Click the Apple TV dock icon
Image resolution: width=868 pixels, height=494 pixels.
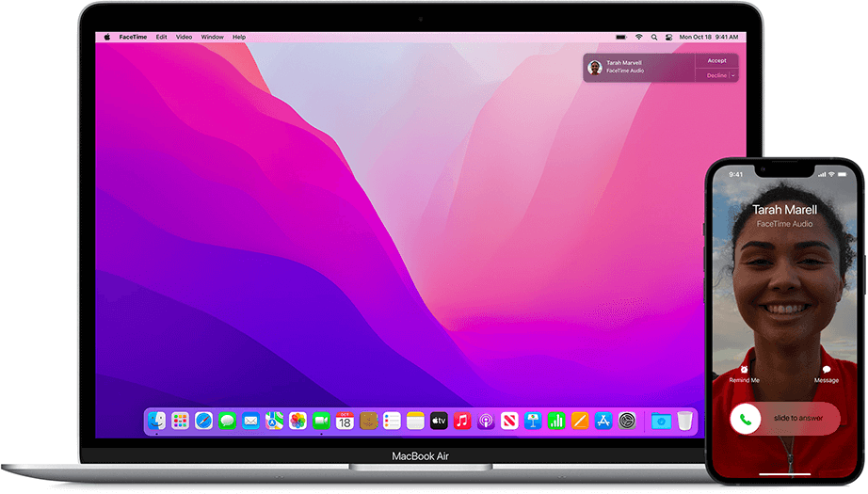click(439, 421)
